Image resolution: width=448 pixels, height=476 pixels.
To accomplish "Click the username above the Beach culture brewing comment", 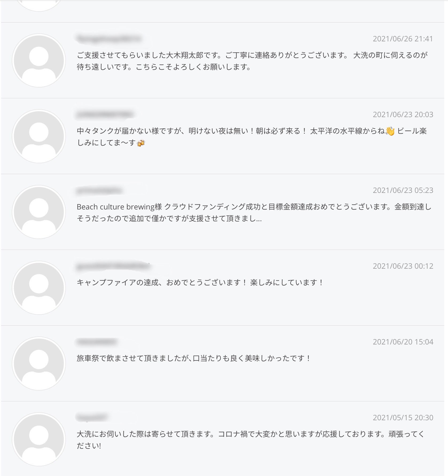I will 99,191.
